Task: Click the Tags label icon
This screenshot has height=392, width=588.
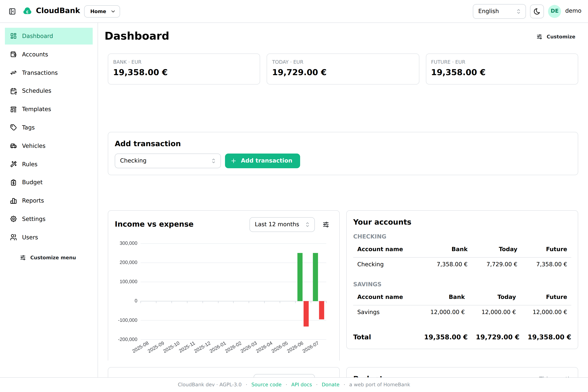Action: 13,127
